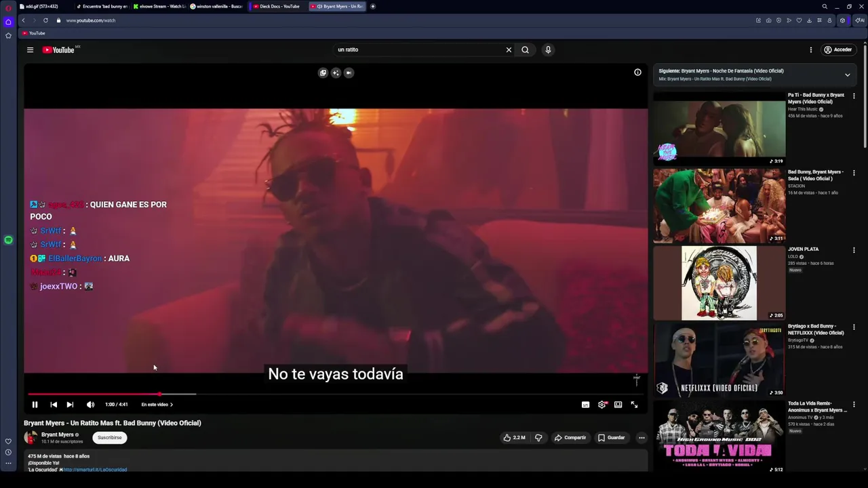Open a new browser tab
This screenshot has width=868, height=488.
tap(372, 6)
